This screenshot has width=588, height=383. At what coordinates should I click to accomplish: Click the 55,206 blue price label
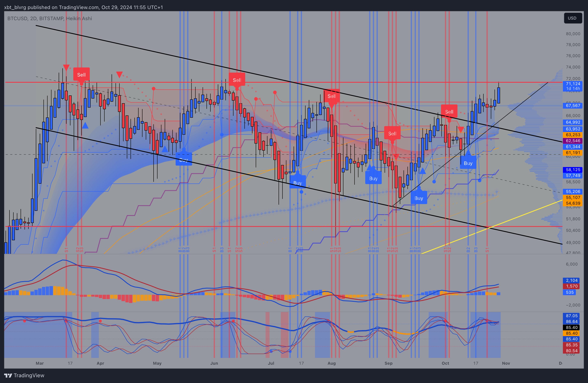pos(572,191)
